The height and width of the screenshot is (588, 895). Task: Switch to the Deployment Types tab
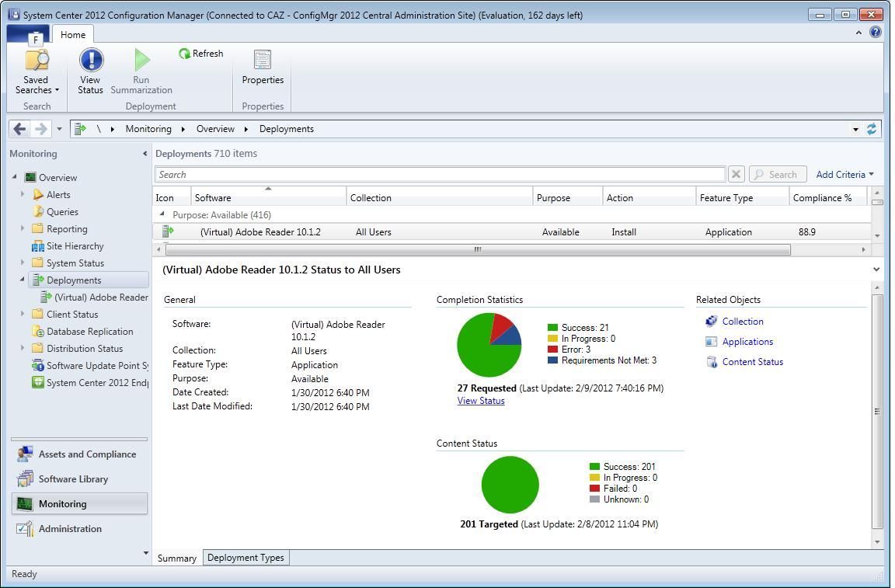[x=246, y=558]
